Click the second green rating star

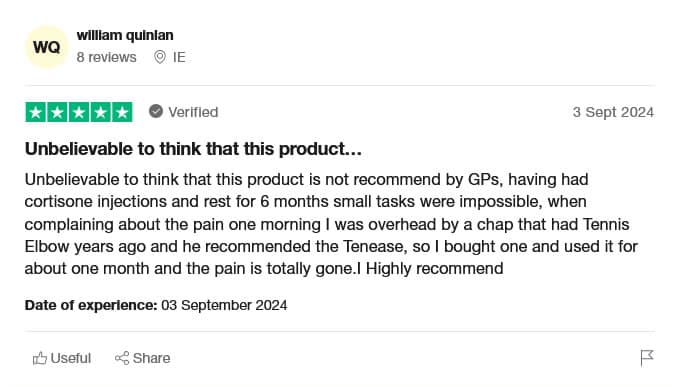(x=57, y=112)
